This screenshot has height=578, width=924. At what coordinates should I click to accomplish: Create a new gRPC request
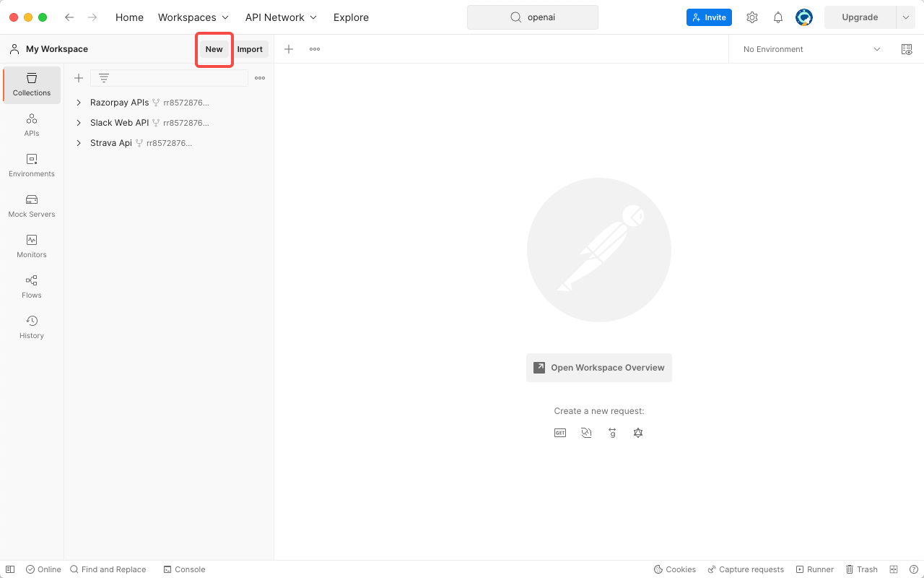(612, 432)
